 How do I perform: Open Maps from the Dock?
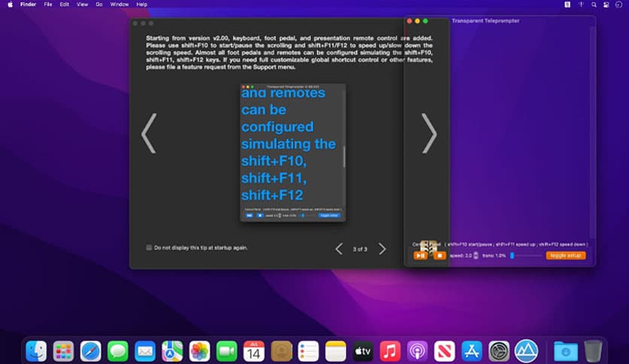pyautogui.click(x=172, y=351)
